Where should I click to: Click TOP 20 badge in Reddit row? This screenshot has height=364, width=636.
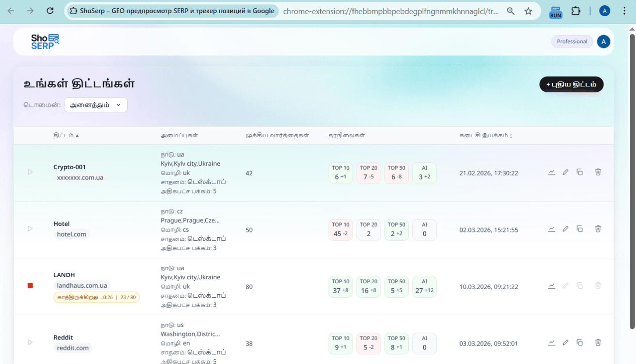(368, 343)
